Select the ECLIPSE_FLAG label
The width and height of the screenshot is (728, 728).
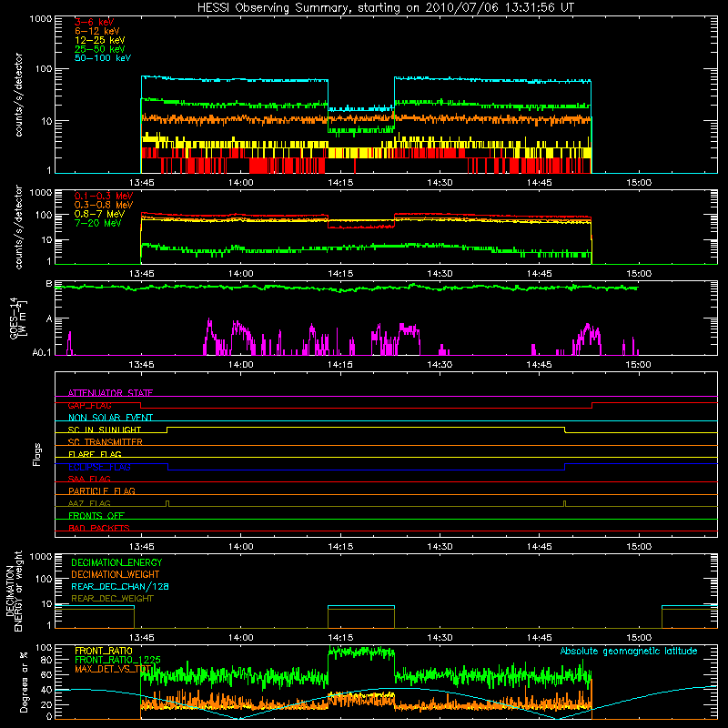99,467
